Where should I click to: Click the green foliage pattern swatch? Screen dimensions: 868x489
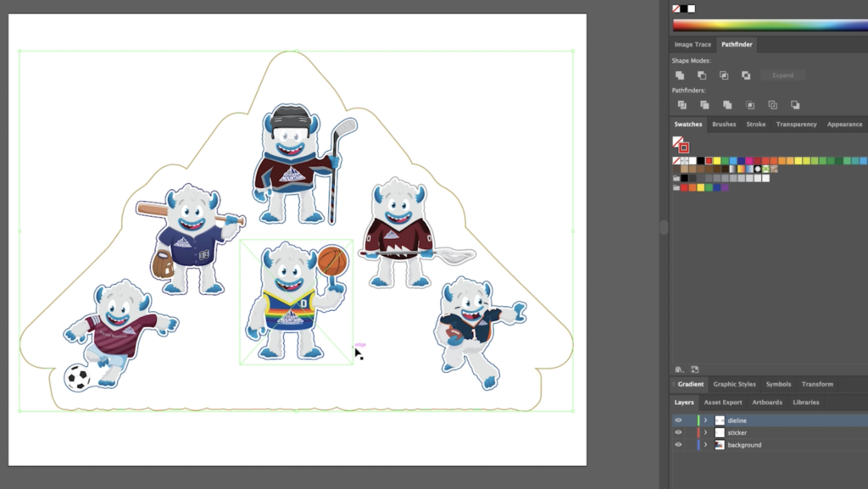(766, 169)
